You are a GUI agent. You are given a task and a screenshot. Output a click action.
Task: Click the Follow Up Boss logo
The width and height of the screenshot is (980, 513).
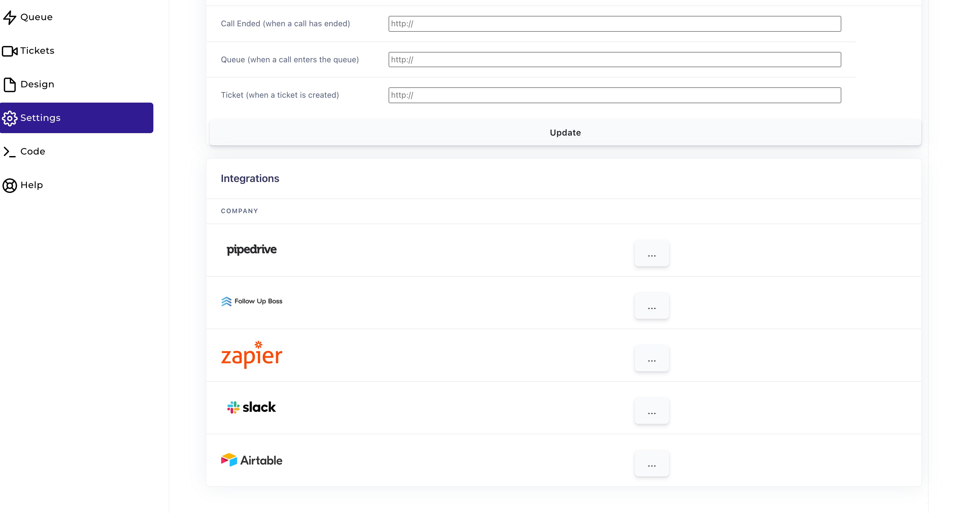pos(251,301)
